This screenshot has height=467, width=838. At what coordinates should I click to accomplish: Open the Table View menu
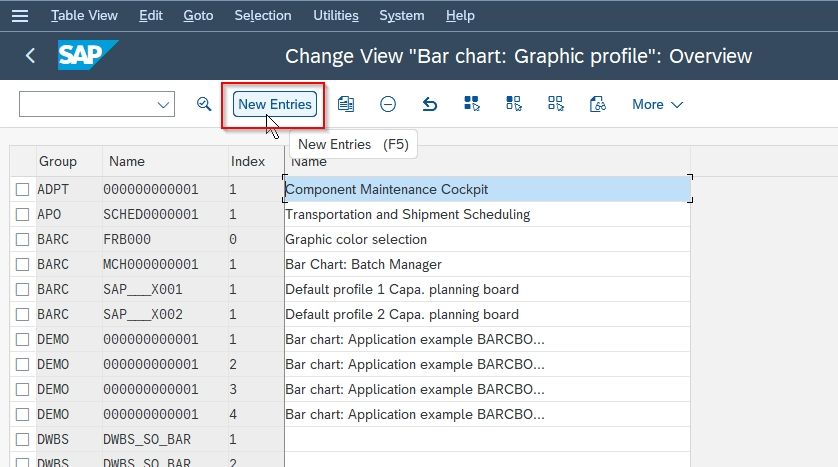click(x=84, y=15)
